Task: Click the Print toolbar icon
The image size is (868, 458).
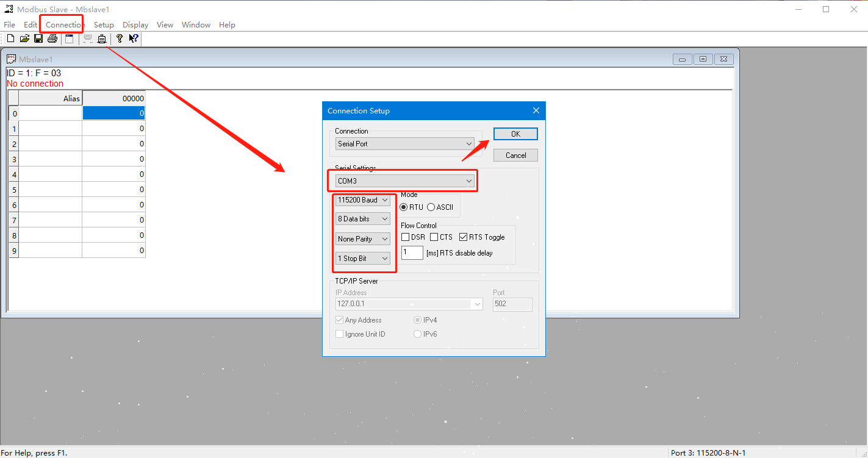Action: 52,39
